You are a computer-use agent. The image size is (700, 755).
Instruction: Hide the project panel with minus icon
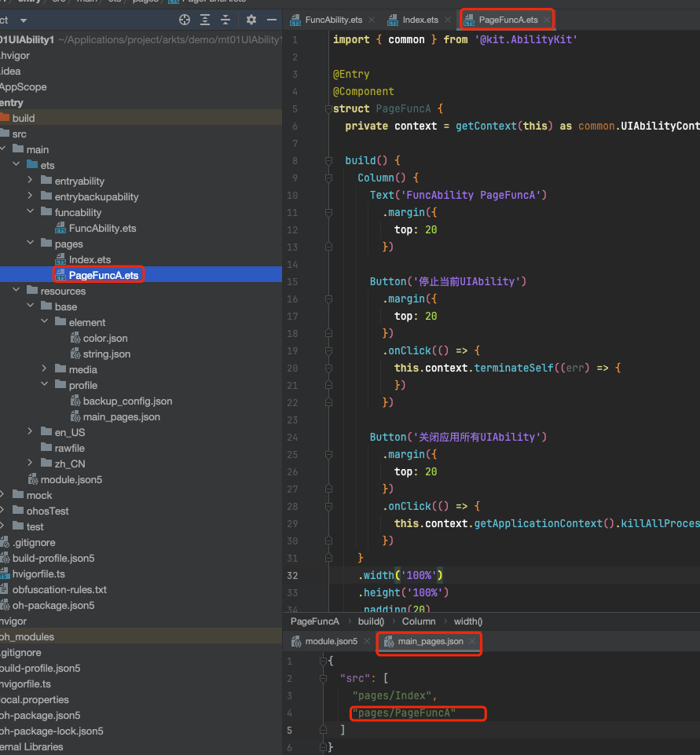tap(272, 20)
